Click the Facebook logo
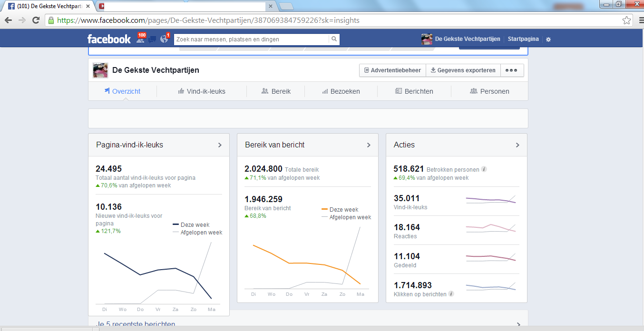The height and width of the screenshot is (331, 644). [x=109, y=39]
